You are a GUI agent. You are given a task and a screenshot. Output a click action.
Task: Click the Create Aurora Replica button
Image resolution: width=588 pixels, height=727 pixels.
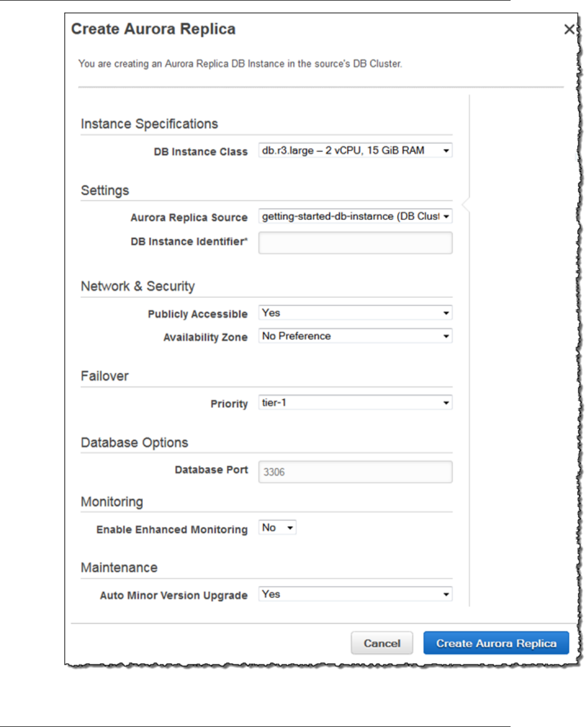[496, 643]
